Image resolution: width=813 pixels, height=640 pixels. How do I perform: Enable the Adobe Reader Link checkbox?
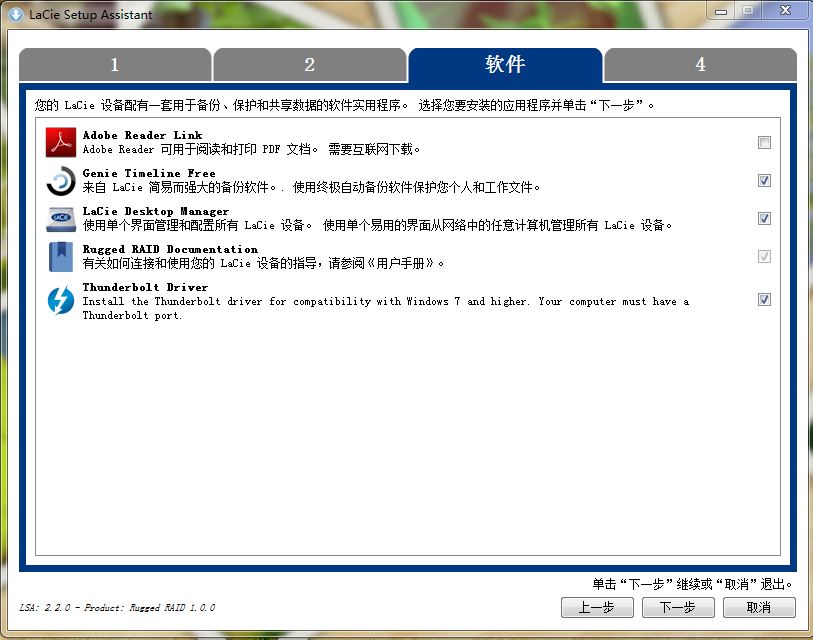coord(764,143)
